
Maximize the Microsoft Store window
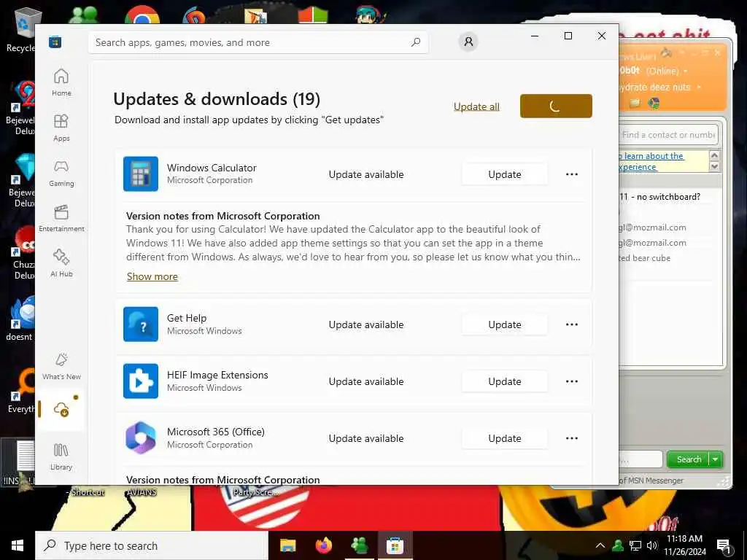pyautogui.click(x=568, y=36)
